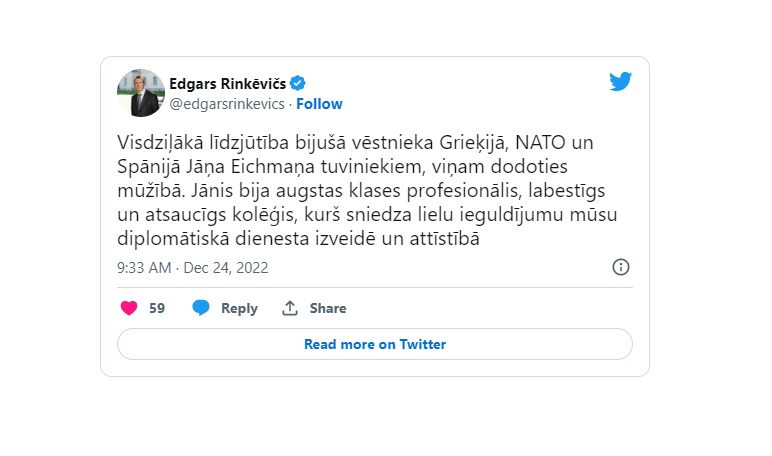Follow Edgars Rinkēvičs
The height and width of the screenshot is (456, 772).
click(x=319, y=104)
